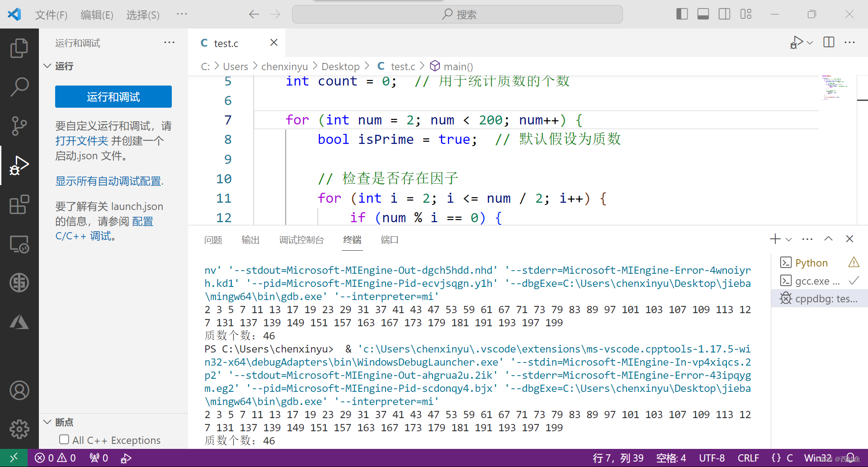Click the ports forwarded status item
The image size is (868, 467).
[99, 458]
